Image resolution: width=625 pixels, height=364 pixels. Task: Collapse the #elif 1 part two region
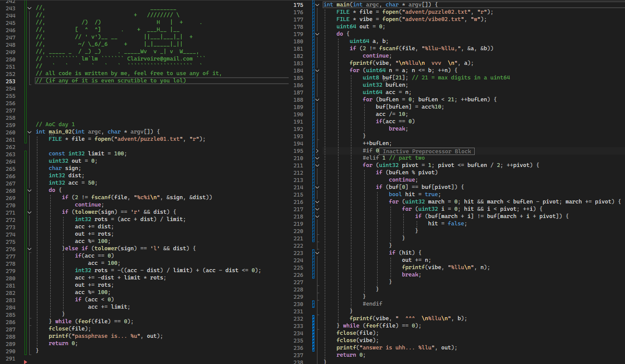point(317,158)
